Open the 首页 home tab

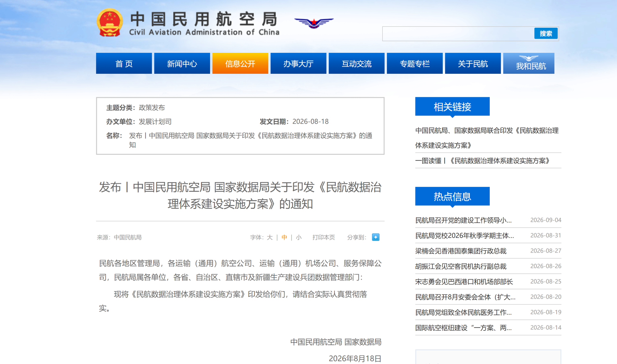tap(124, 63)
